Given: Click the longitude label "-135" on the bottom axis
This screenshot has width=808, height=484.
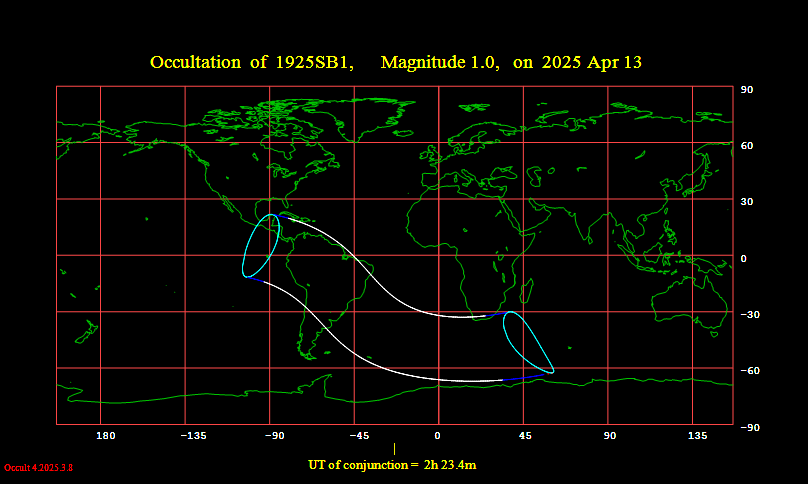Looking at the screenshot, I should pos(190,436).
